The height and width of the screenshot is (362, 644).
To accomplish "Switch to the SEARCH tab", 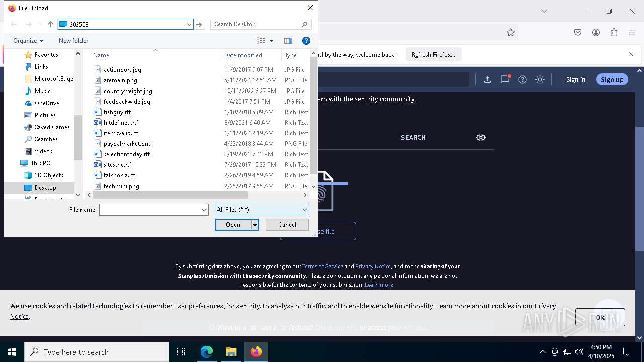I will pos(413,137).
